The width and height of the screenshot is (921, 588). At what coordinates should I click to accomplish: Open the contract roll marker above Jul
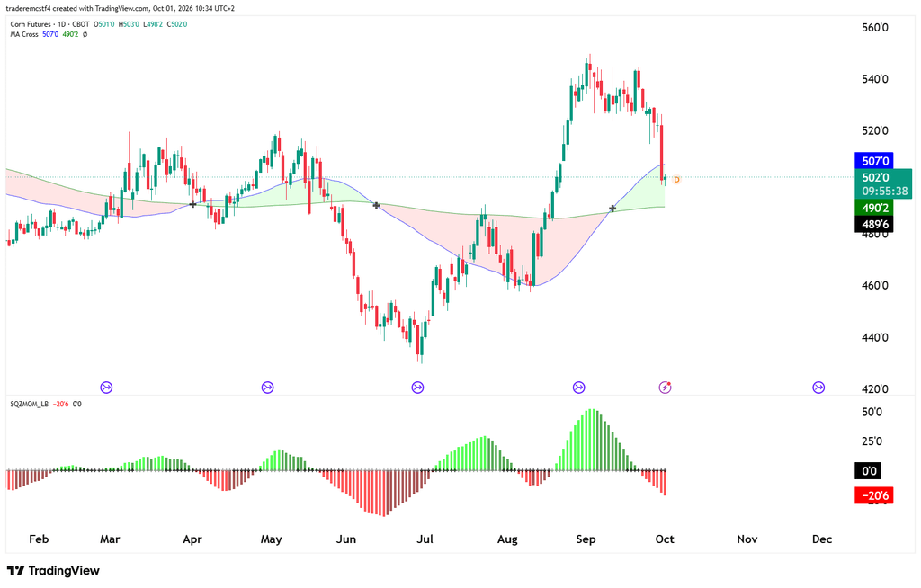pyautogui.click(x=417, y=388)
